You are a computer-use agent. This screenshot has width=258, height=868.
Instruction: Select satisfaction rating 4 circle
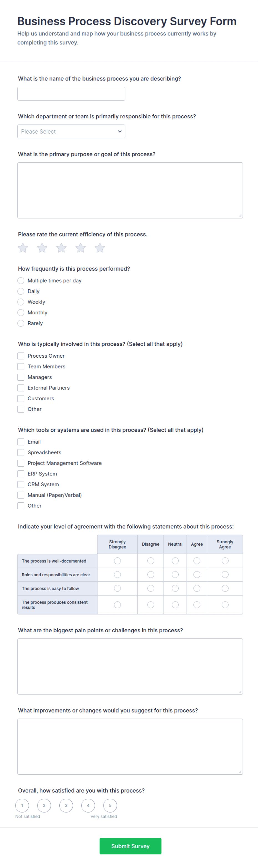tap(88, 805)
